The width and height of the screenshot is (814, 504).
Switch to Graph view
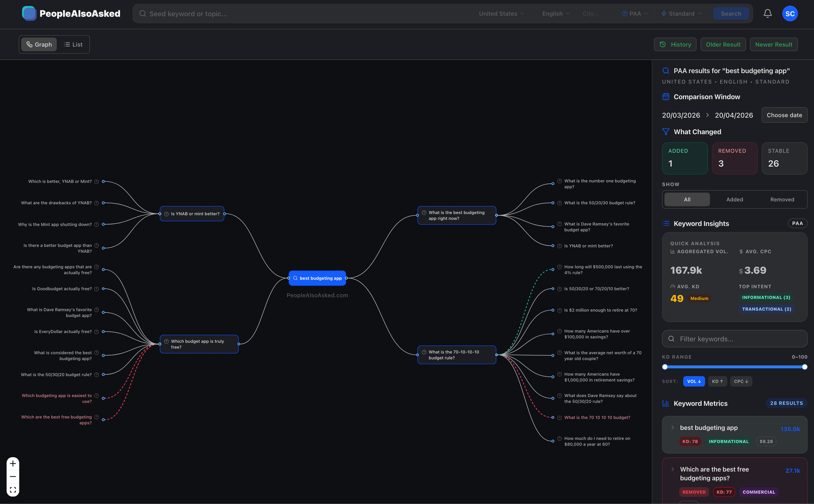[x=39, y=44]
